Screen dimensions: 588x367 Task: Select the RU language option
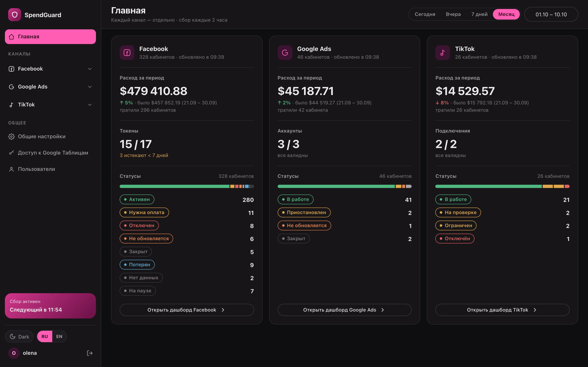pyautogui.click(x=45, y=336)
